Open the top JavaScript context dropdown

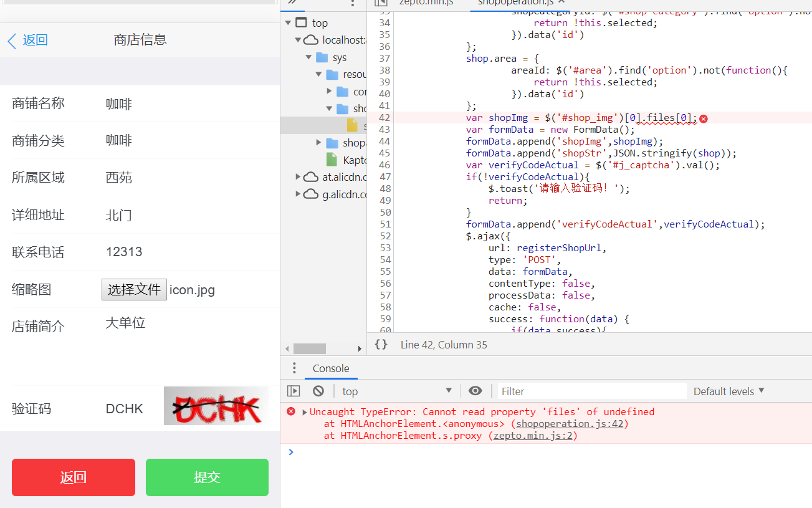click(x=396, y=391)
